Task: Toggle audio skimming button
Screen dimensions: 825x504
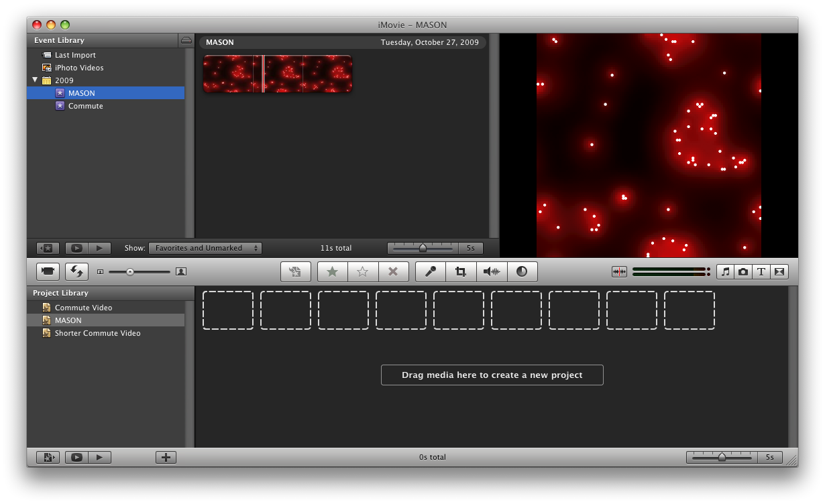Action: click(619, 271)
